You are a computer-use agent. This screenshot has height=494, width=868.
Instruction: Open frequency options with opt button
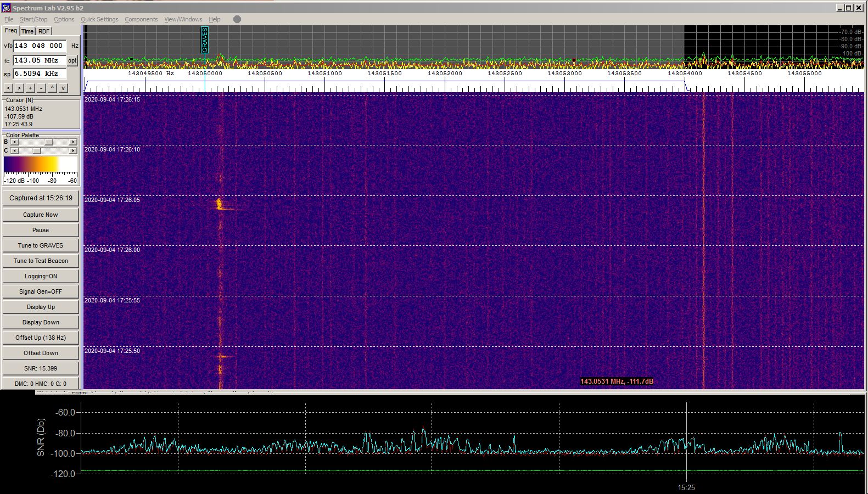click(x=72, y=60)
